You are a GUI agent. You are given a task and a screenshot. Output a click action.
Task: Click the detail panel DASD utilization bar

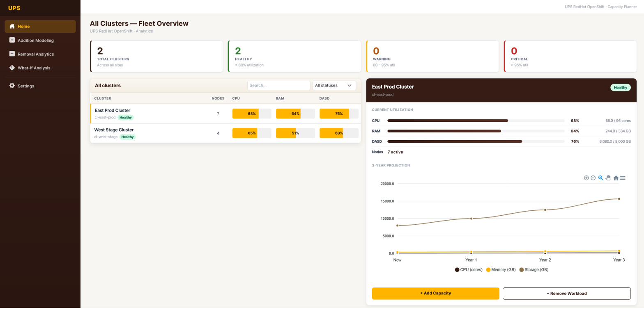coord(476,141)
